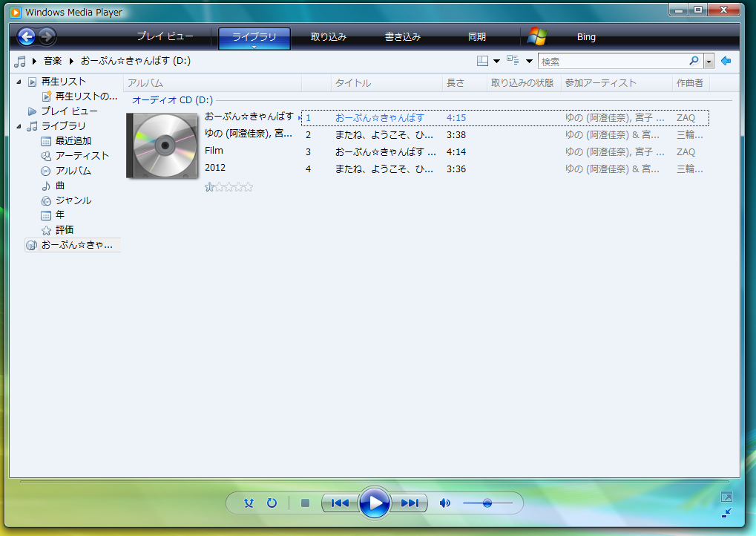Image resolution: width=756 pixels, height=536 pixels.
Task: Skip to the previous track
Action: tap(340, 503)
